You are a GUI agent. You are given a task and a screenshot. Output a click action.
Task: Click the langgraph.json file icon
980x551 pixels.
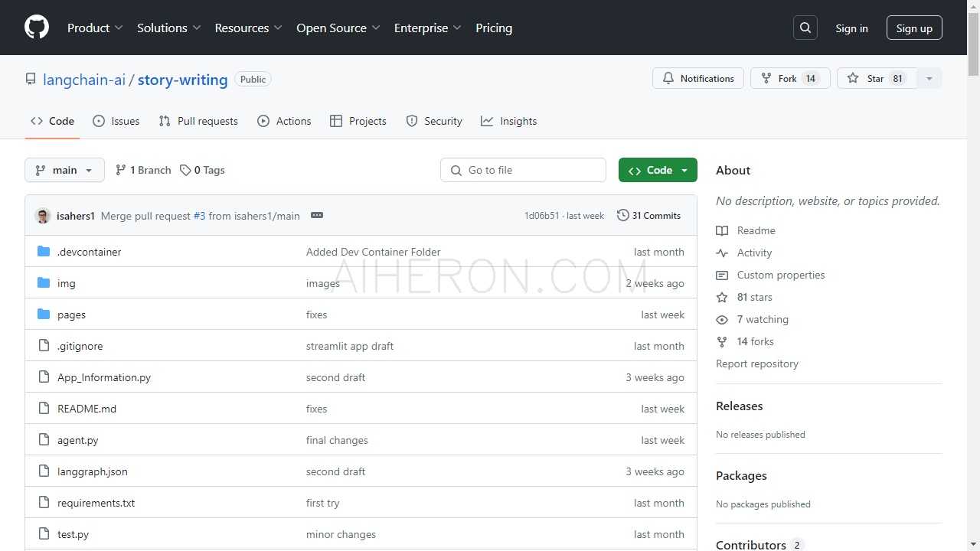(x=44, y=471)
